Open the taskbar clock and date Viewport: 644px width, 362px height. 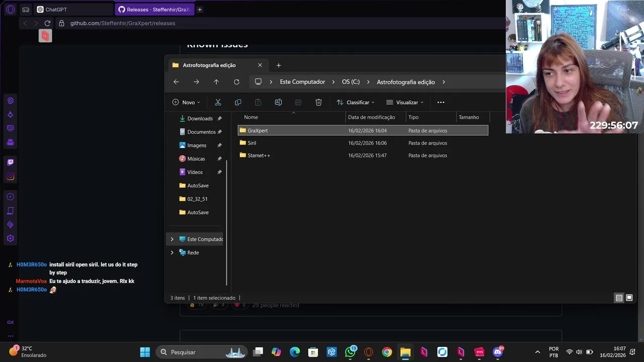pos(613,352)
